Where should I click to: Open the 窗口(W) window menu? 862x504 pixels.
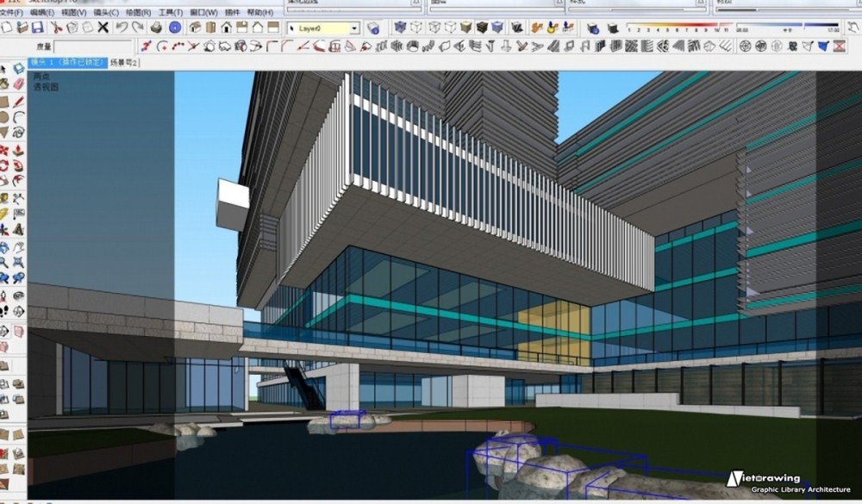(x=203, y=12)
